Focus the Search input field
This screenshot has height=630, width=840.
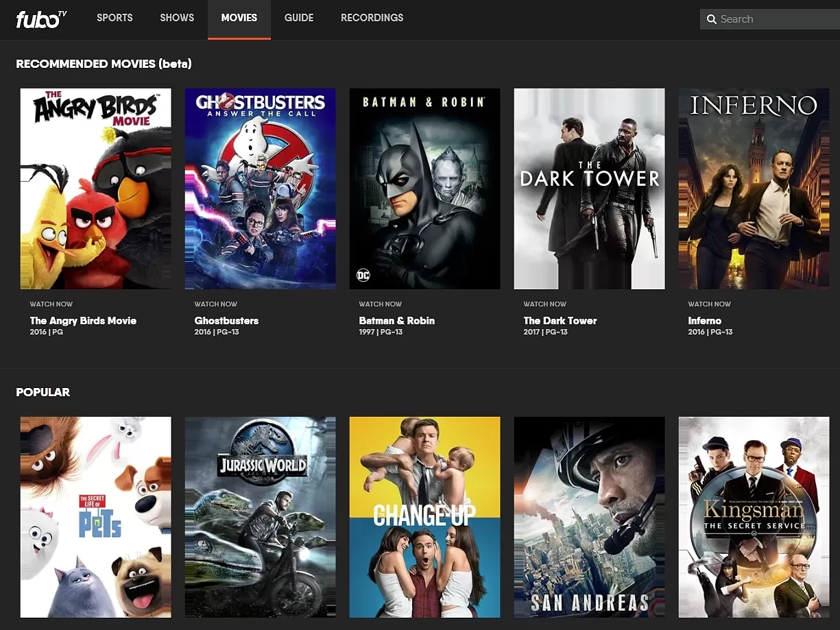(770, 19)
